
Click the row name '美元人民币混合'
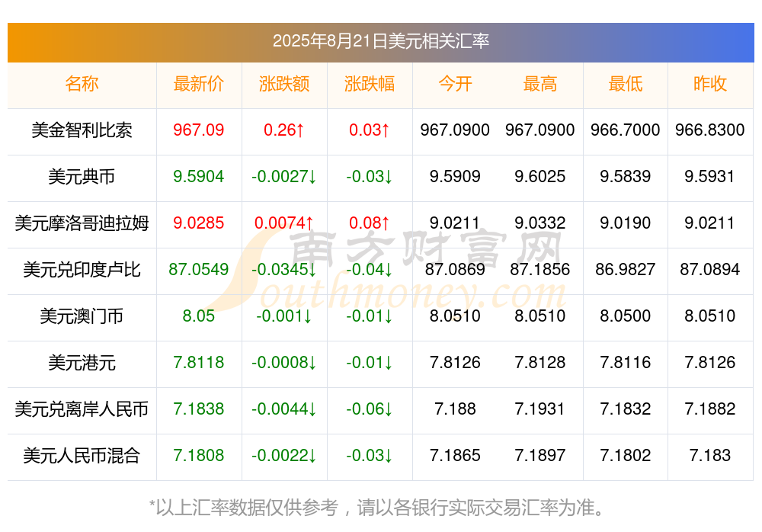82,456
